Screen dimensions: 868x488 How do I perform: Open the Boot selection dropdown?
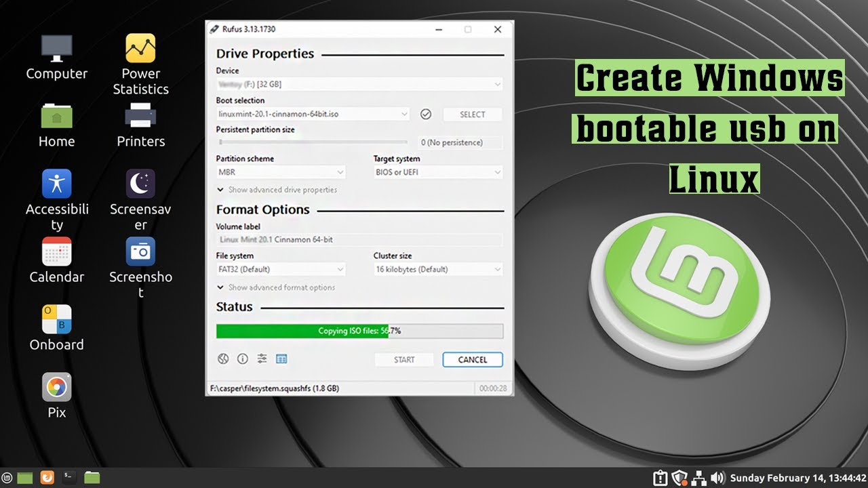pyautogui.click(x=313, y=114)
